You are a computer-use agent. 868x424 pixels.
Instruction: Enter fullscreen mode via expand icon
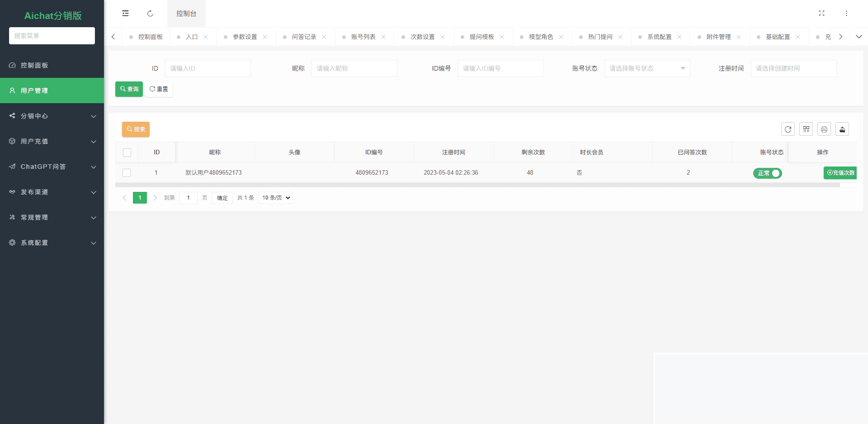pyautogui.click(x=821, y=13)
